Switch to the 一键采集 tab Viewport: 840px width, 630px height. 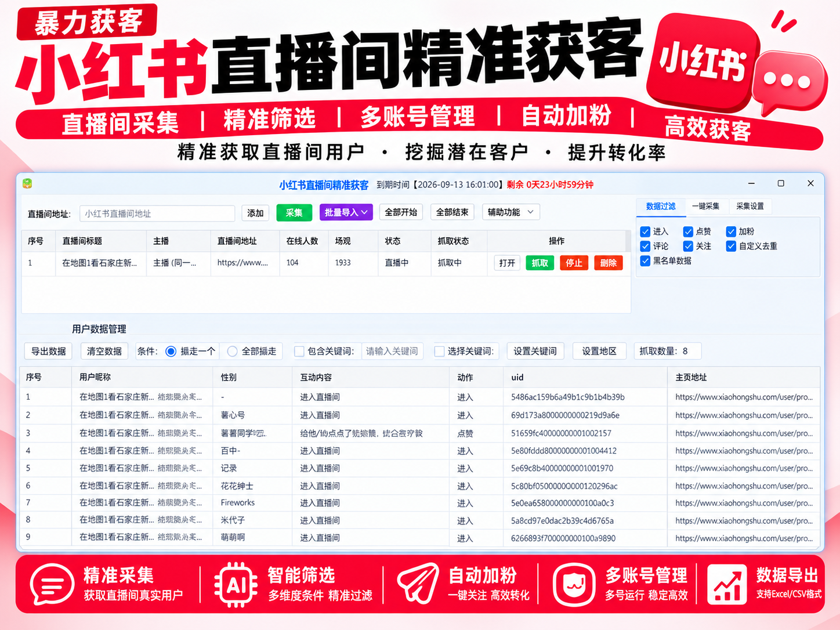click(705, 206)
